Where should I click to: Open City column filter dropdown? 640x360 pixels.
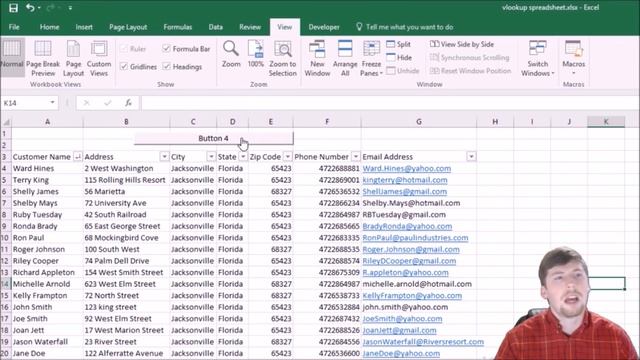point(211,157)
